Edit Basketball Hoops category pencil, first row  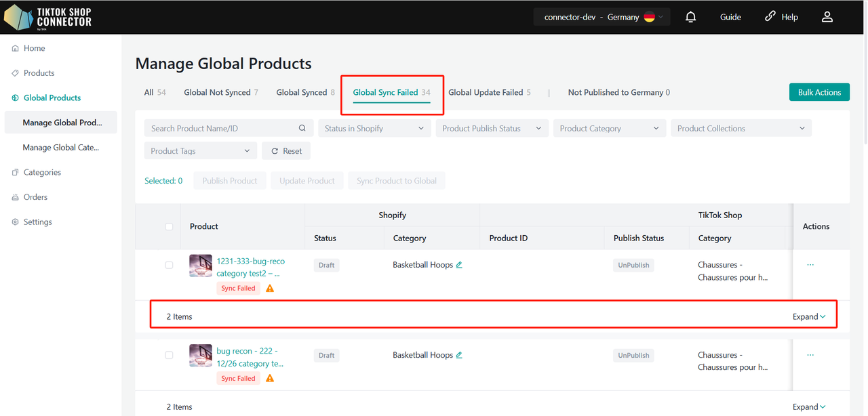tap(459, 265)
